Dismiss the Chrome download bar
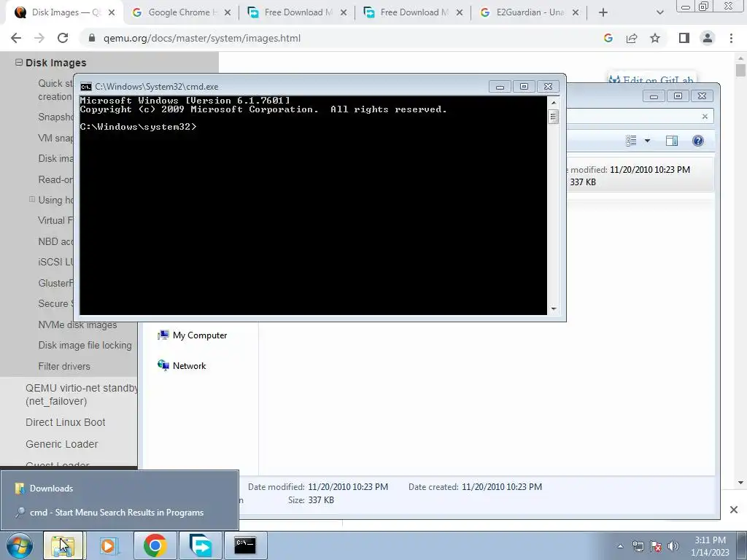The height and width of the screenshot is (560, 747). pyautogui.click(x=734, y=510)
